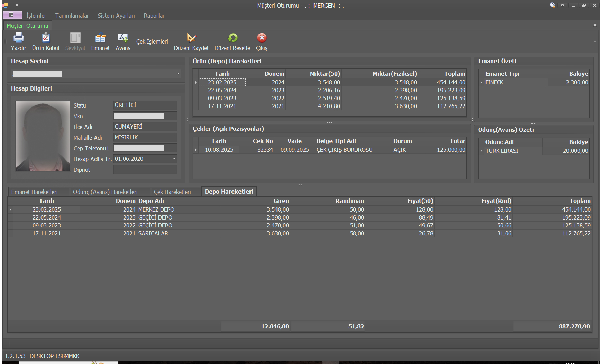The height and width of the screenshot is (364, 600).
Task: Switch to the Emanet Hareketleri tab
Action: coord(35,192)
